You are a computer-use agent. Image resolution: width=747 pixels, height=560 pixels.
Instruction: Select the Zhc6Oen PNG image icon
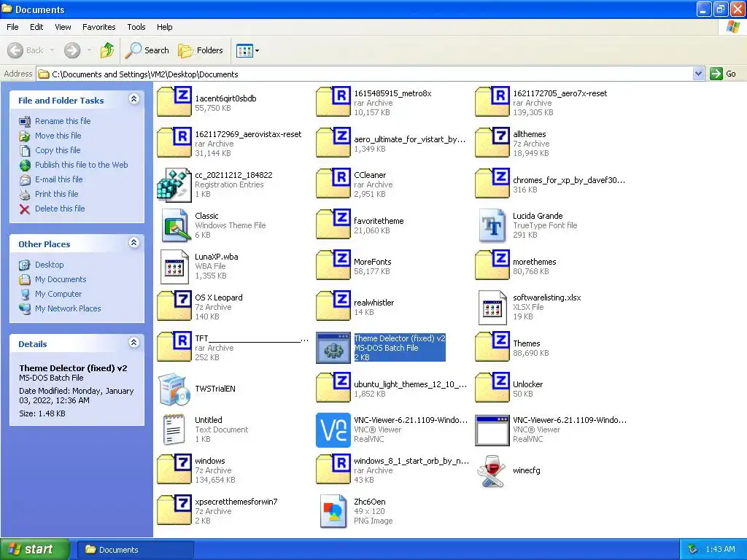[x=333, y=511]
